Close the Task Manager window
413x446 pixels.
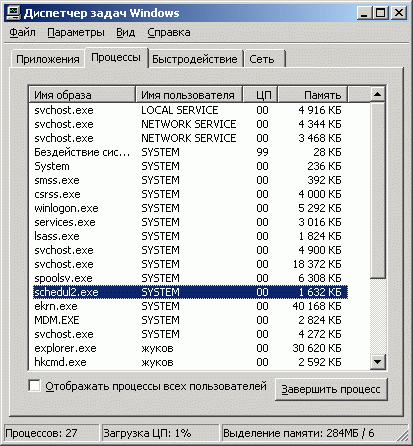tap(398, 13)
